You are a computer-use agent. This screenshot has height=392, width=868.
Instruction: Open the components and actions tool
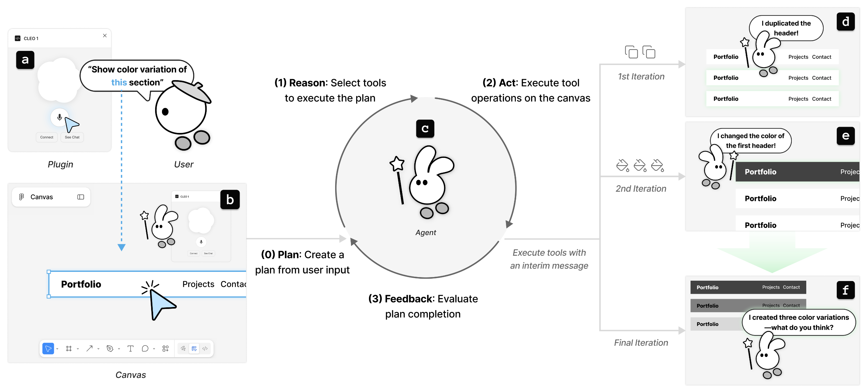(166, 349)
